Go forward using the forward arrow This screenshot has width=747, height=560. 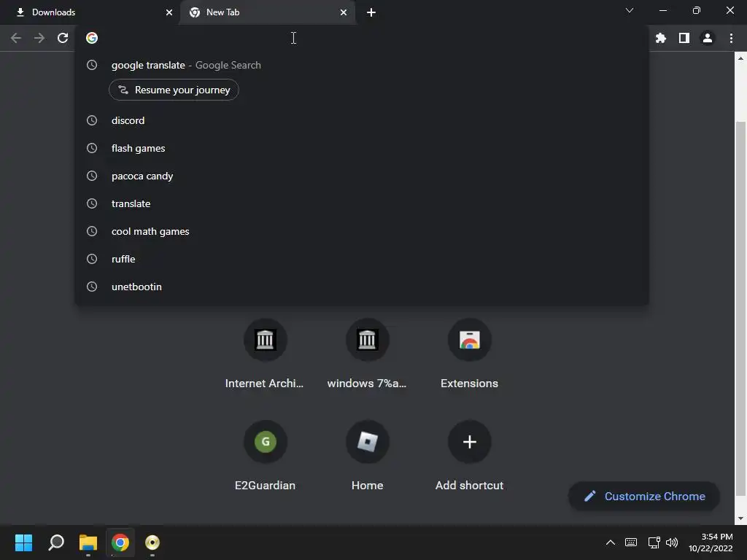(x=39, y=38)
